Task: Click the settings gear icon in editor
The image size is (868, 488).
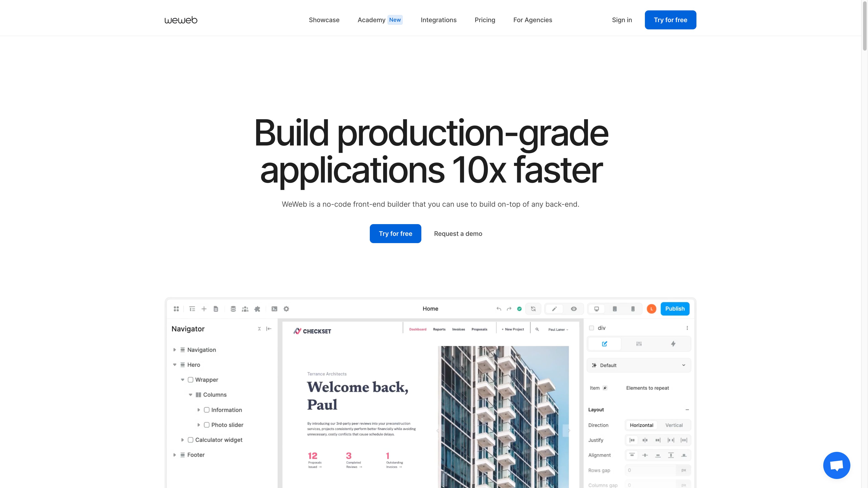Action: pos(286,309)
